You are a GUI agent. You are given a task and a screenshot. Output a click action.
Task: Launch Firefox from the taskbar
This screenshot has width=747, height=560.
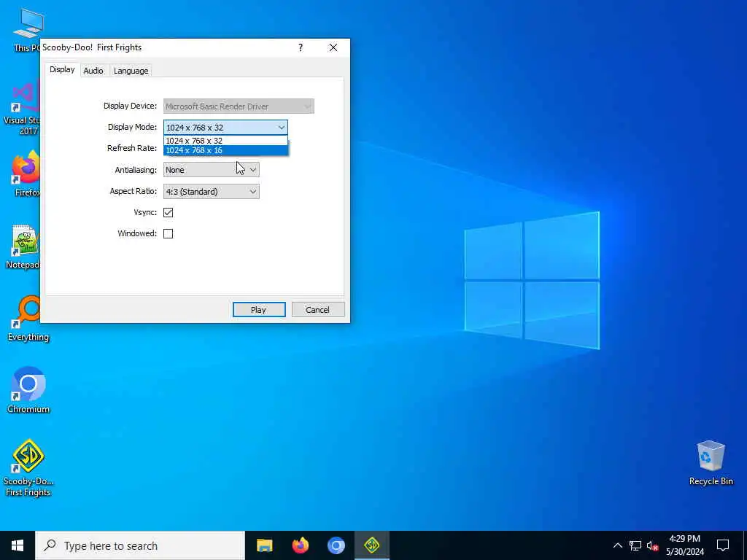[300, 545]
